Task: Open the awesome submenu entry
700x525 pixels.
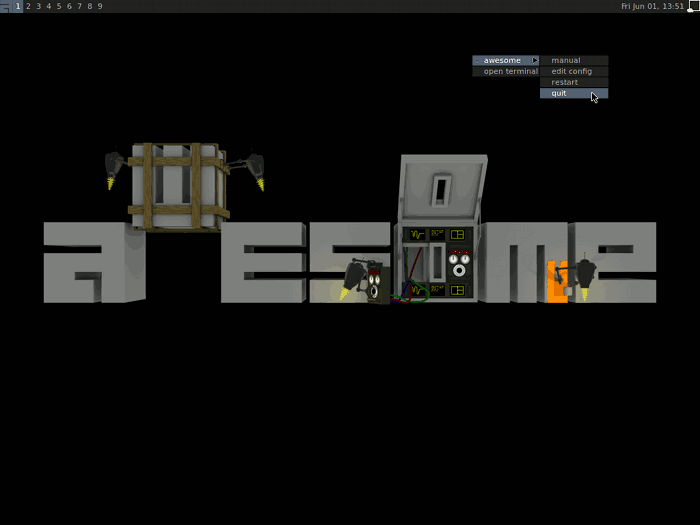Action: coord(506,60)
